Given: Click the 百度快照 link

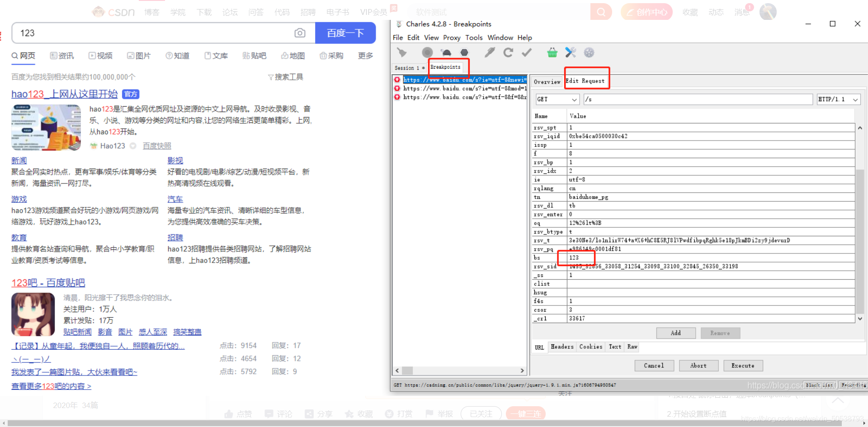Looking at the screenshot, I should pyautogui.click(x=157, y=146).
